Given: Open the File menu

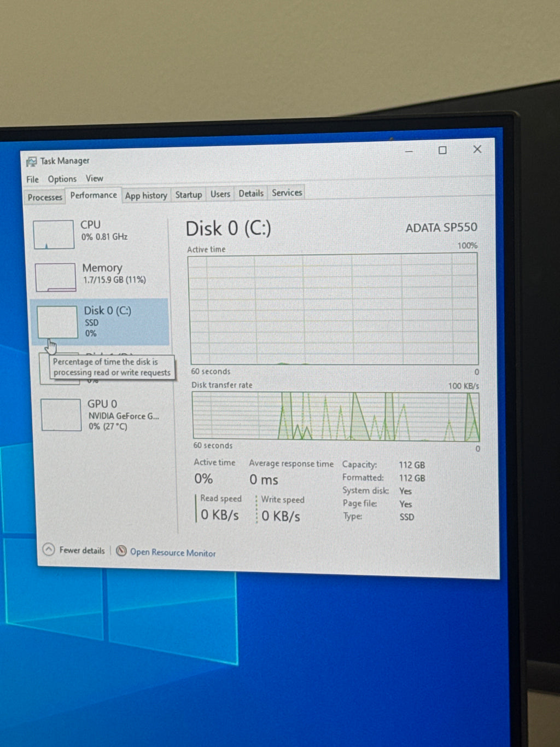Looking at the screenshot, I should click(x=32, y=179).
